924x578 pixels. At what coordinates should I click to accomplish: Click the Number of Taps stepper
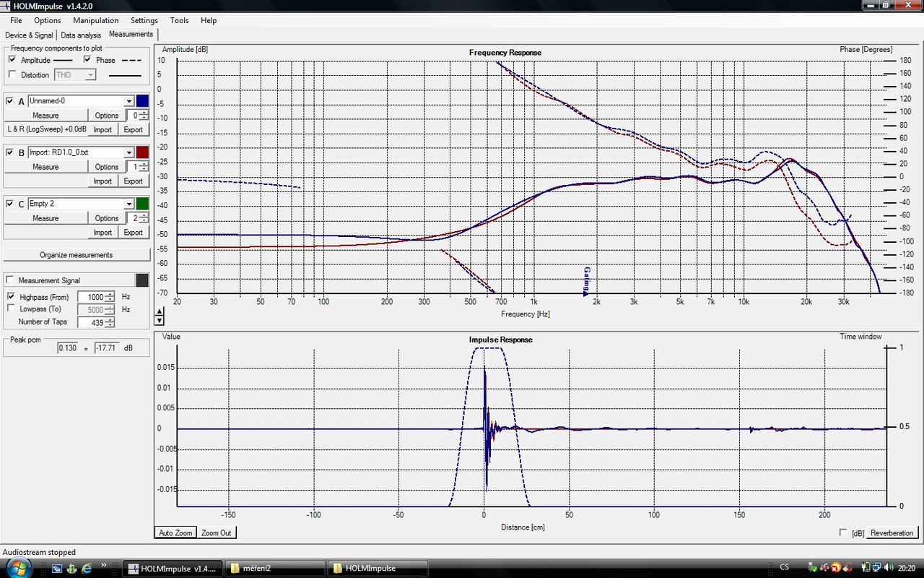(x=110, y=322)
